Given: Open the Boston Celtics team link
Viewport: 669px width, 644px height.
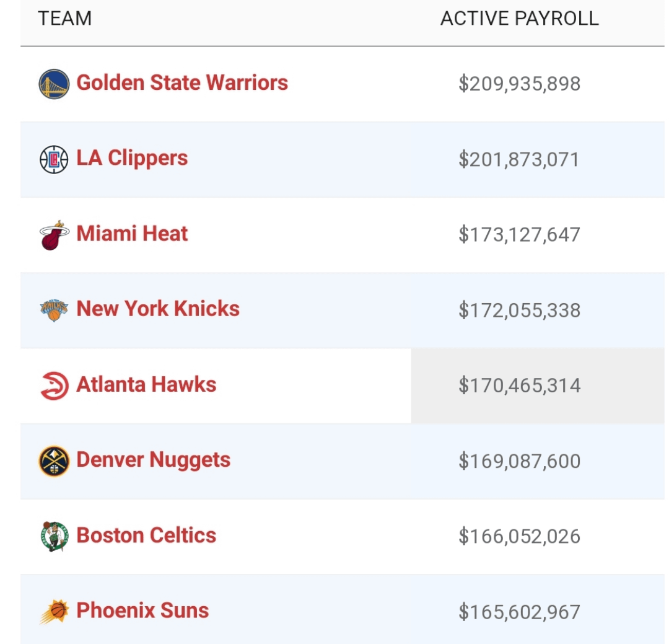Looking at the screenshot, I should (x=146, y=536).
